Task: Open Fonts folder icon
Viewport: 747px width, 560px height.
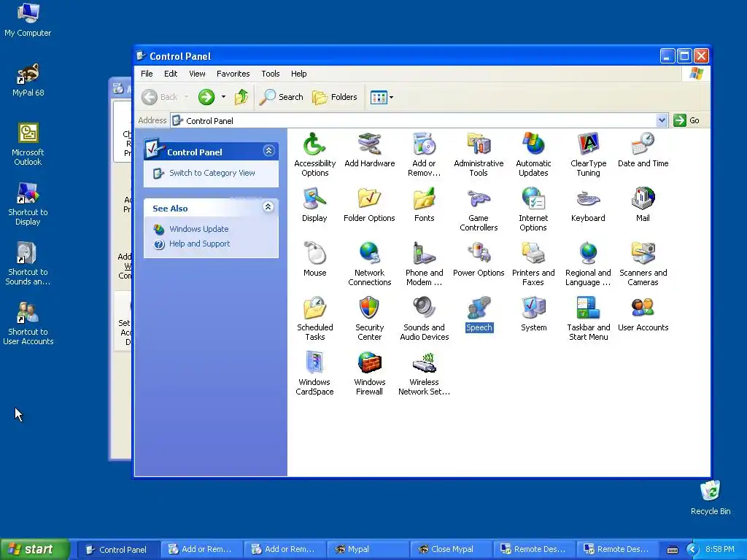Action: (424, 204)
